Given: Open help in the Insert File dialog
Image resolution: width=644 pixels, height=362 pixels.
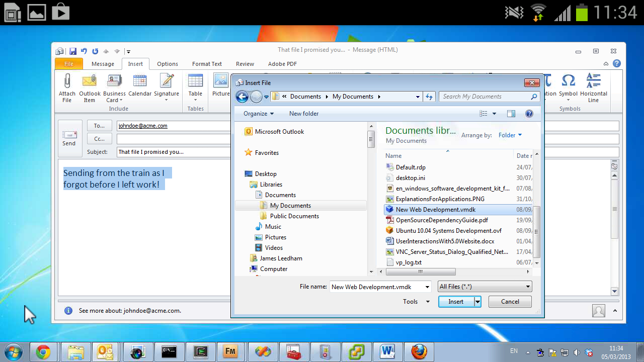Looking at the screenshot, I should (x=529, y=114).
